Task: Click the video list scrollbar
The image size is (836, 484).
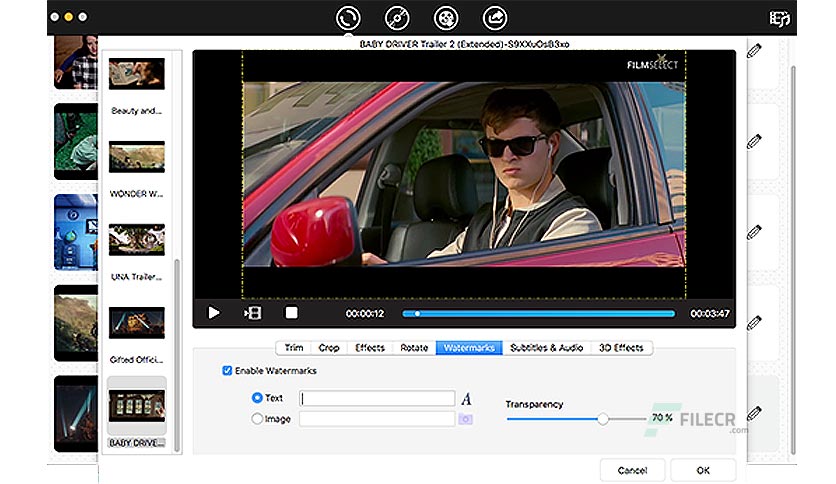Action: coord(177,354)
